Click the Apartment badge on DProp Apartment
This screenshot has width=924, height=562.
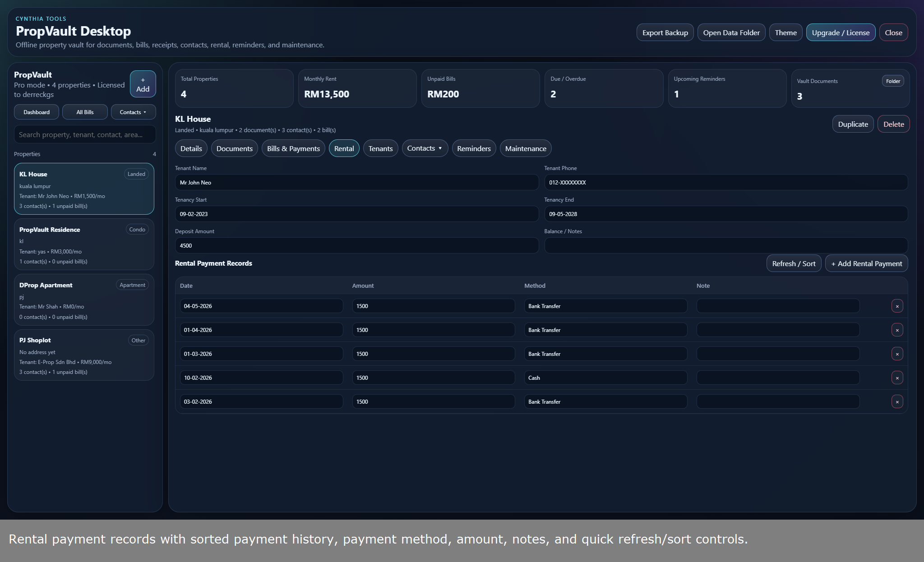132,285
